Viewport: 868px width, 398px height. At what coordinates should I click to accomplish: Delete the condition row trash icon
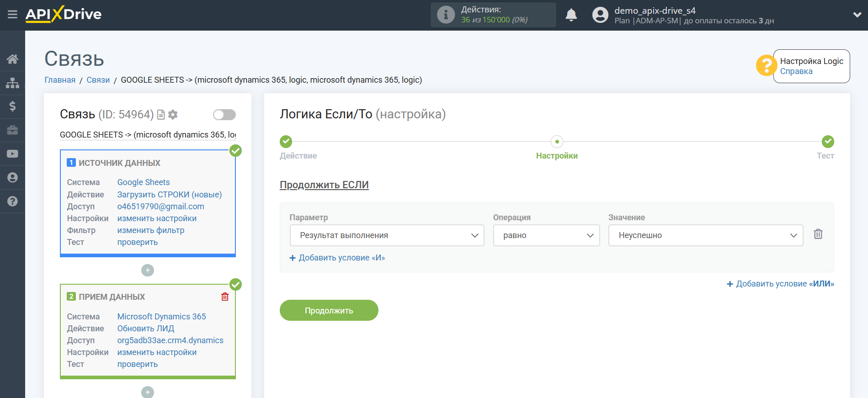(818, 234)
